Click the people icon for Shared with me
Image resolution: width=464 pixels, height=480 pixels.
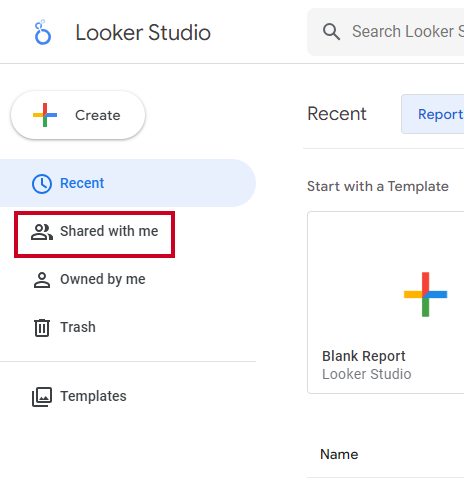coord(42,232)
